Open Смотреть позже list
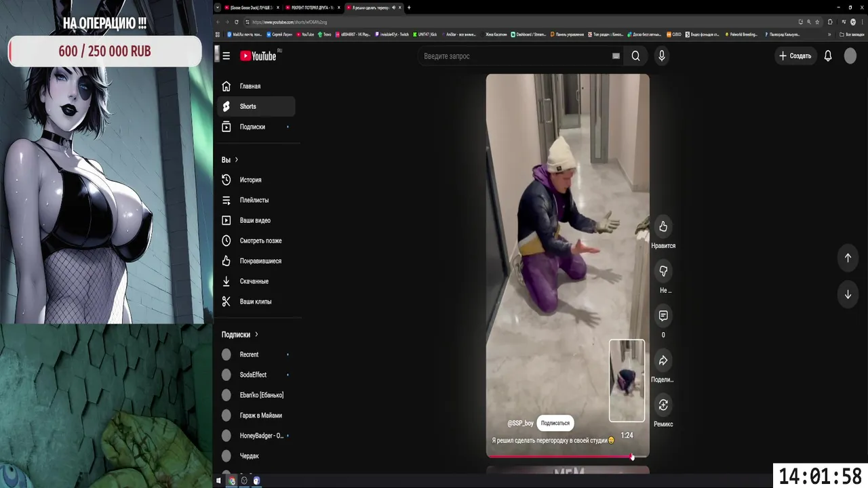 point(256,241)
